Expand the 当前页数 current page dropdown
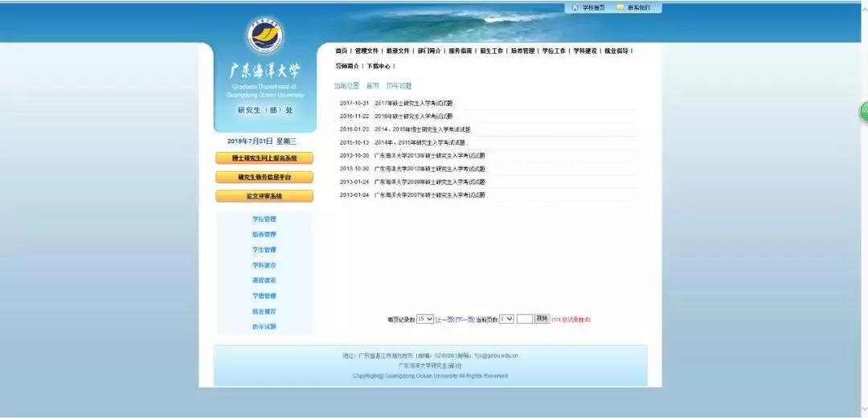 click(x=506, y=319)
